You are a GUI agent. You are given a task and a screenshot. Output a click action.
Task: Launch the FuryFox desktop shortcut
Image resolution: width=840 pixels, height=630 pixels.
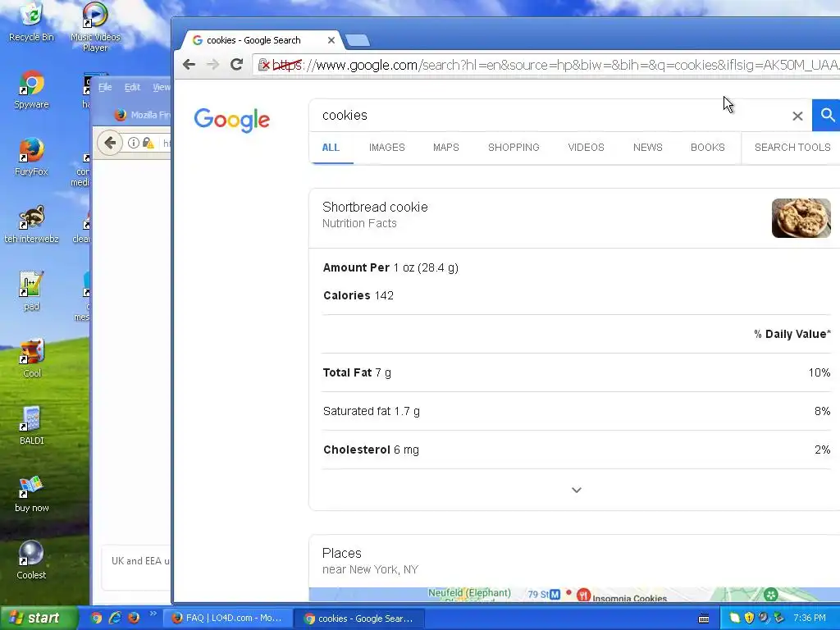[x=32, y=157]
